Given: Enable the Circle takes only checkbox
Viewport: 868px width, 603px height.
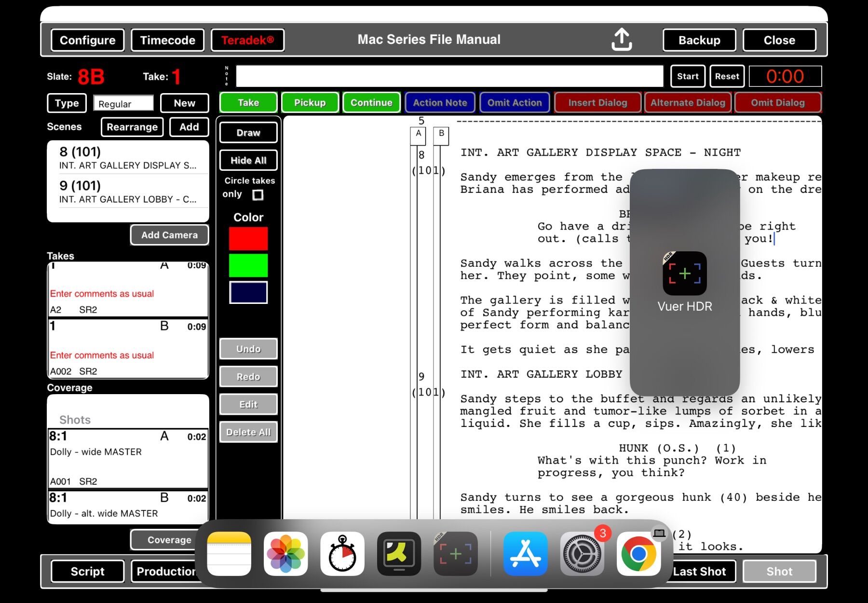Looking at the screenshot, I should click(x=258, y=195).
